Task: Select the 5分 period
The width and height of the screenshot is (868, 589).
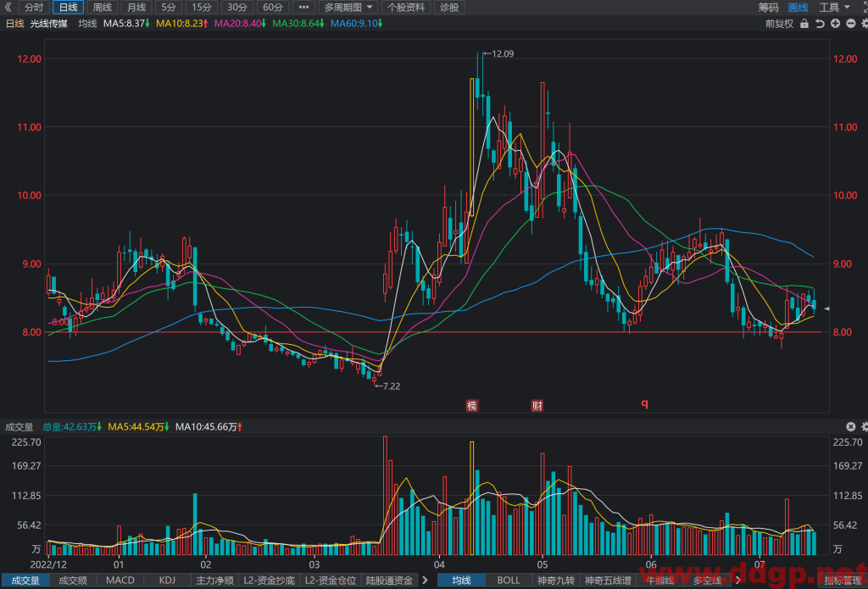Action: pyautogui.click(x=168, y=7)
